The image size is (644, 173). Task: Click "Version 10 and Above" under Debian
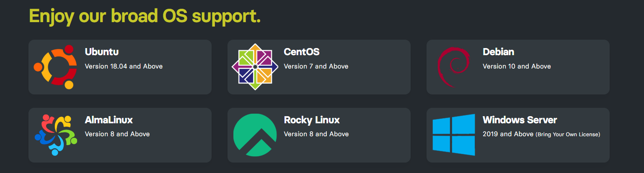coord(517,66)
